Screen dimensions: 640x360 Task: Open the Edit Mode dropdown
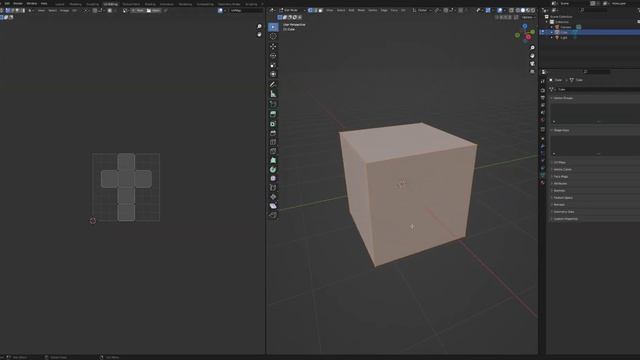(x=292, y=10)
